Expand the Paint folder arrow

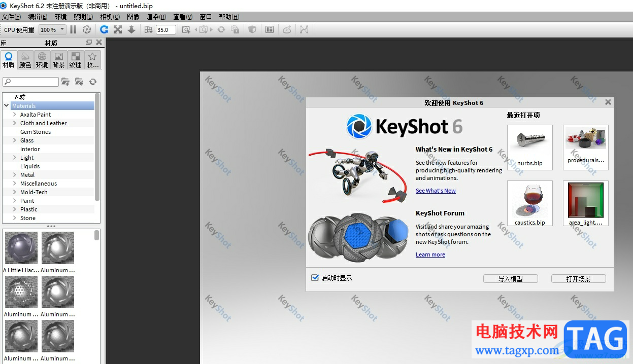pos(15,201)
